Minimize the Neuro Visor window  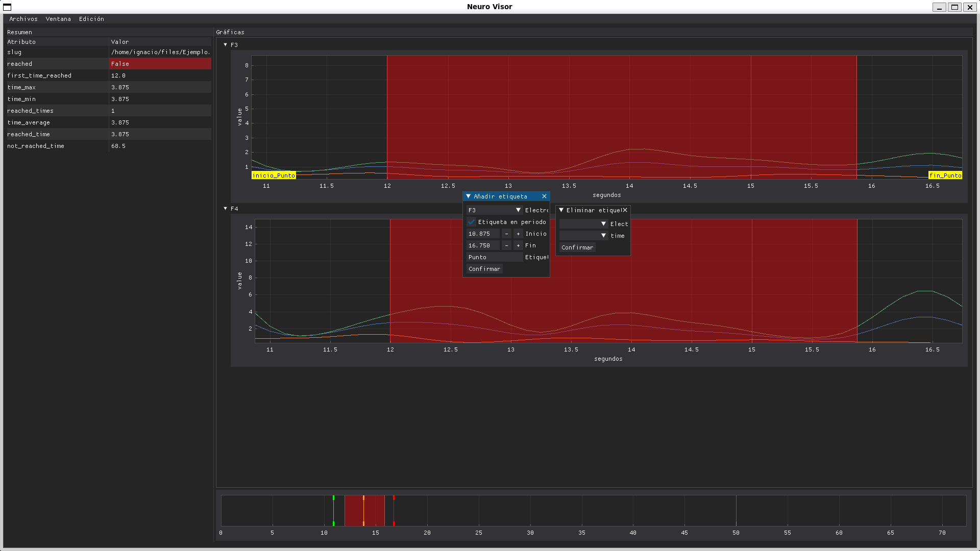pos(939,7)
